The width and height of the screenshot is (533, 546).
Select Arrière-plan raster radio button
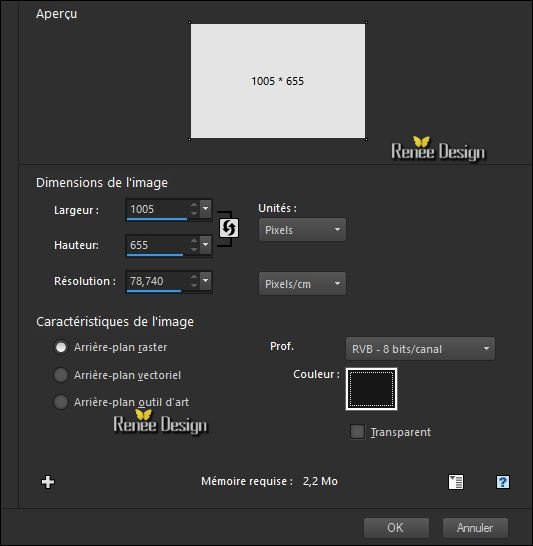61,347
